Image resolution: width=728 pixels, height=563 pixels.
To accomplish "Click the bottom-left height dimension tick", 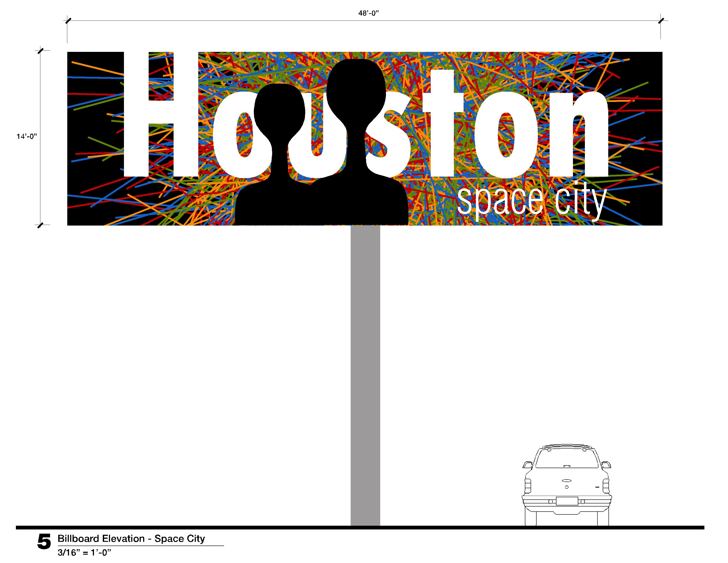I will click(x=40, y=225).
